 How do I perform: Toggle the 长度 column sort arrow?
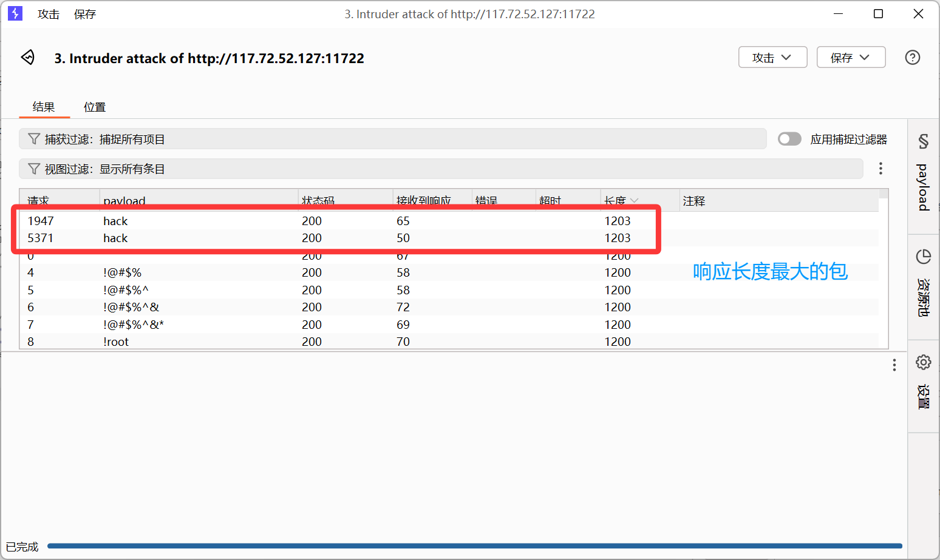(635, 200)
